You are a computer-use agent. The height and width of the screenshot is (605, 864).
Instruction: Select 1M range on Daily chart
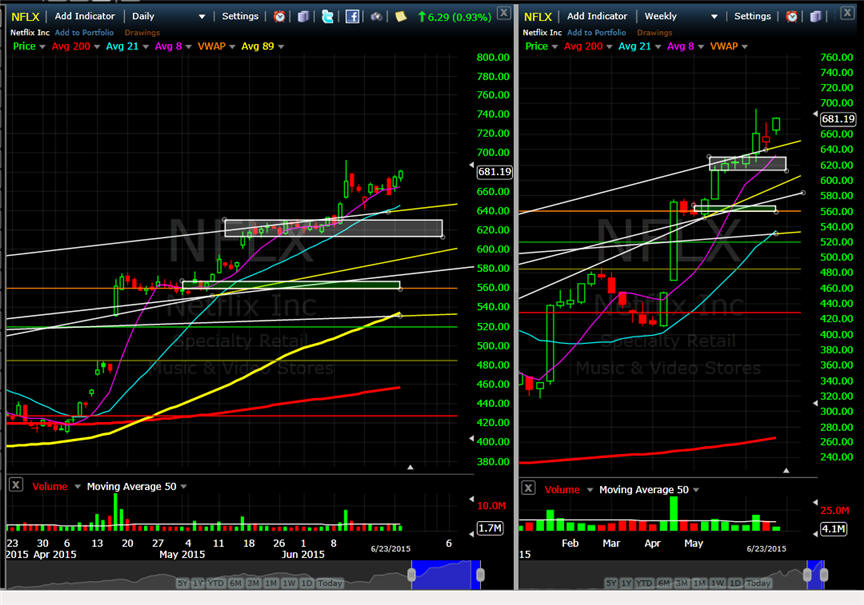click(270, 583)
